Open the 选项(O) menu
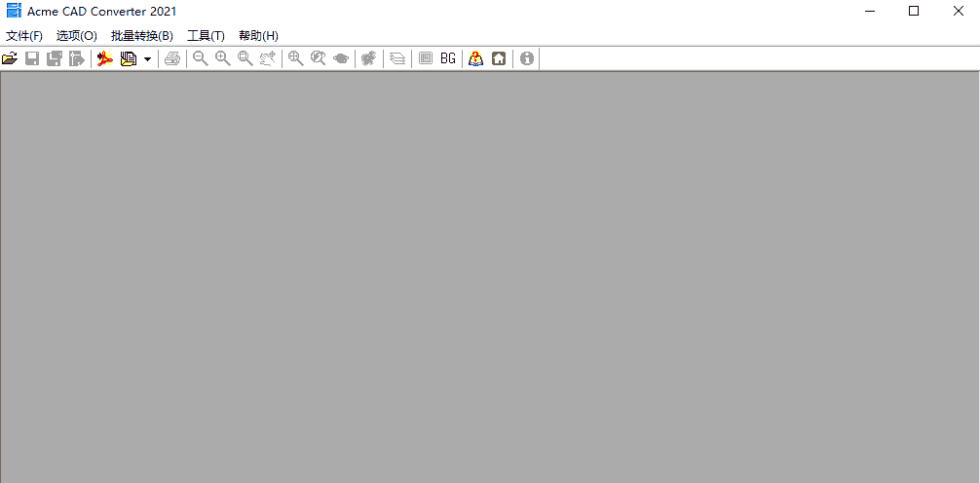Image resolution: width=980 pixels, height=483 pixels. (x=77, y=36)
